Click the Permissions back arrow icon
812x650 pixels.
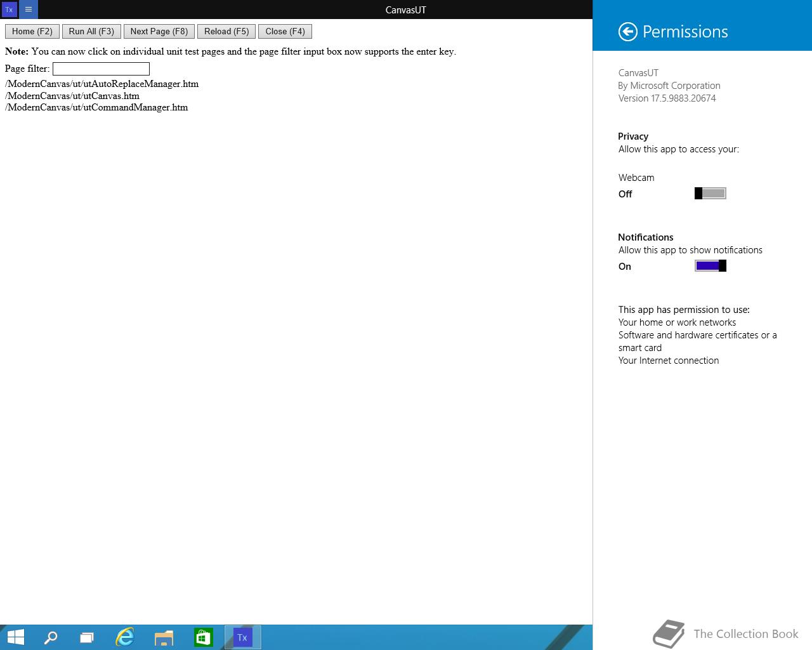point(627,32)
